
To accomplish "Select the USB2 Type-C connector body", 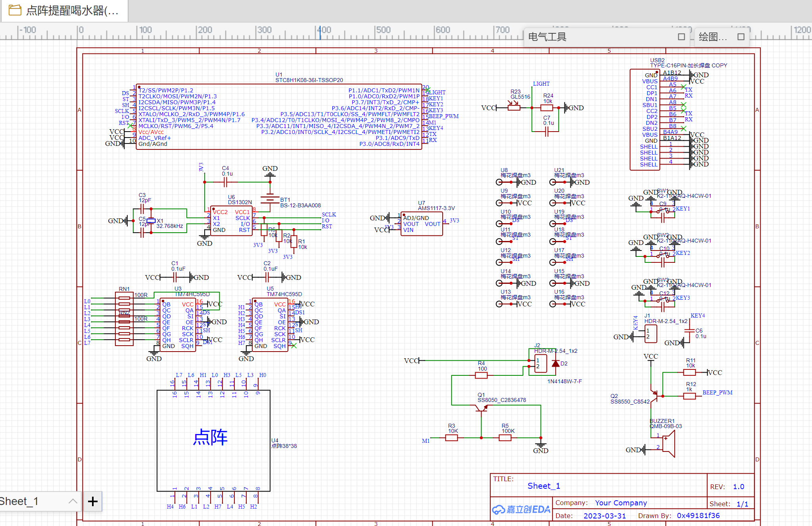I will [645, 120].
